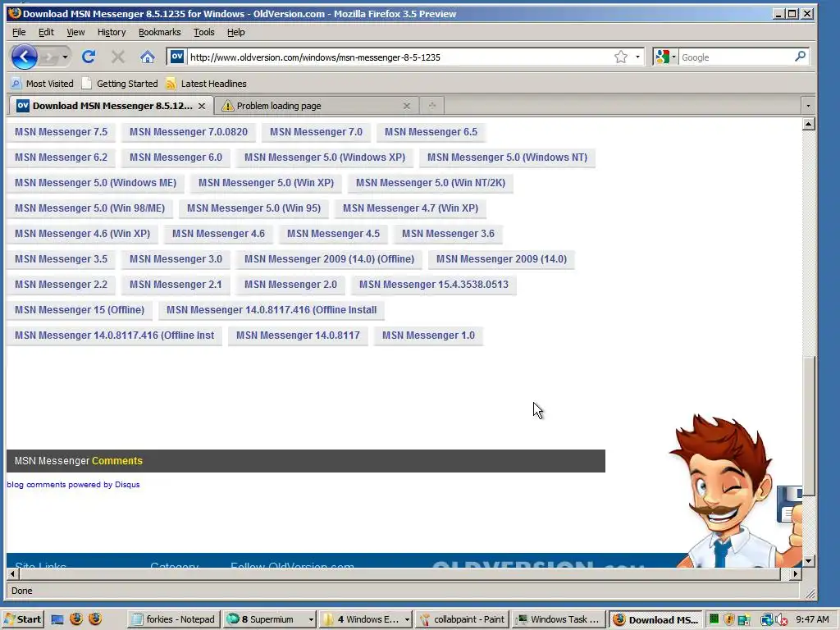Open MSN Messenger 5.0 (Windows NT) link
Image resolution: width=840 pixels, height=630 pixels.
coord(507,157)
